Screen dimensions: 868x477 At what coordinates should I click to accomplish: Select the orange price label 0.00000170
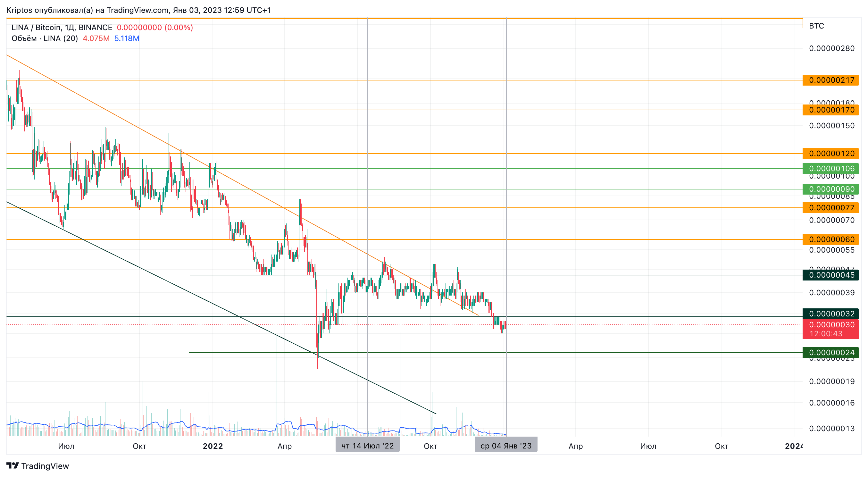[x=830, y=110]
